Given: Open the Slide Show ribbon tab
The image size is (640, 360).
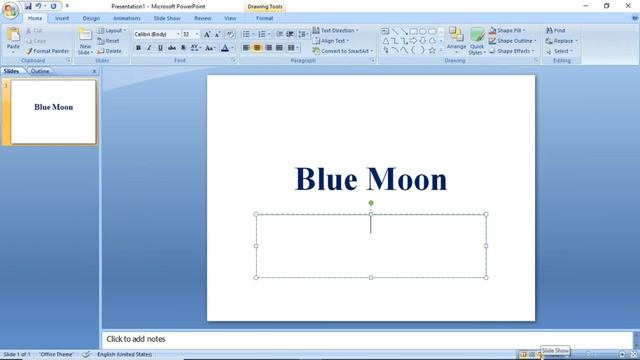Looking at the screenshot, I should click(167, 18).
